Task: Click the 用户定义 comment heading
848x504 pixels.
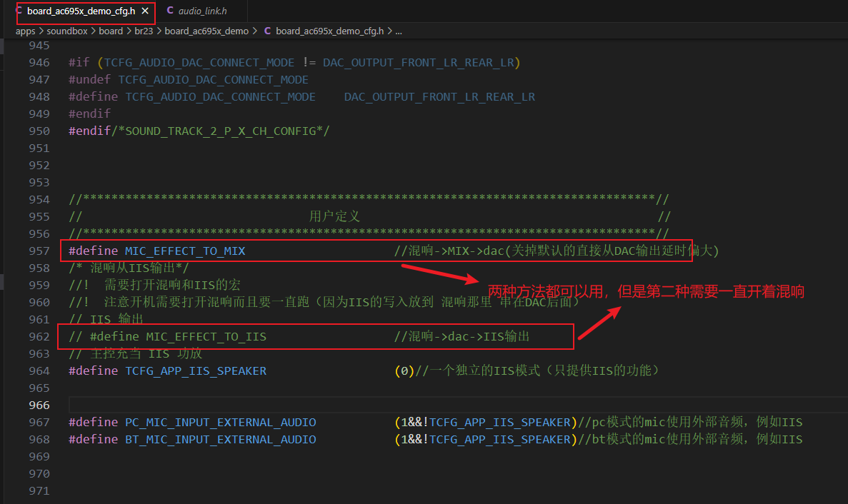Action: pyautogui.click(x=334, y=216)
